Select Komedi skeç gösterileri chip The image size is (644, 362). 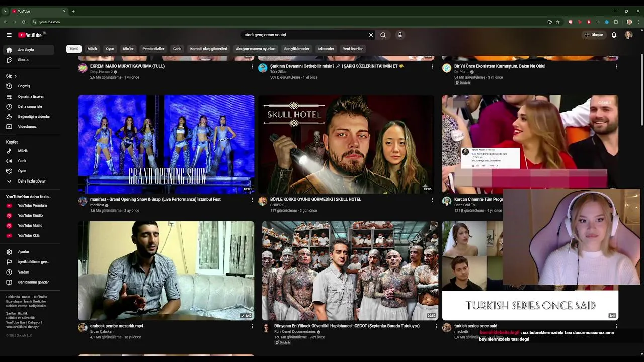tap(209, 49)
